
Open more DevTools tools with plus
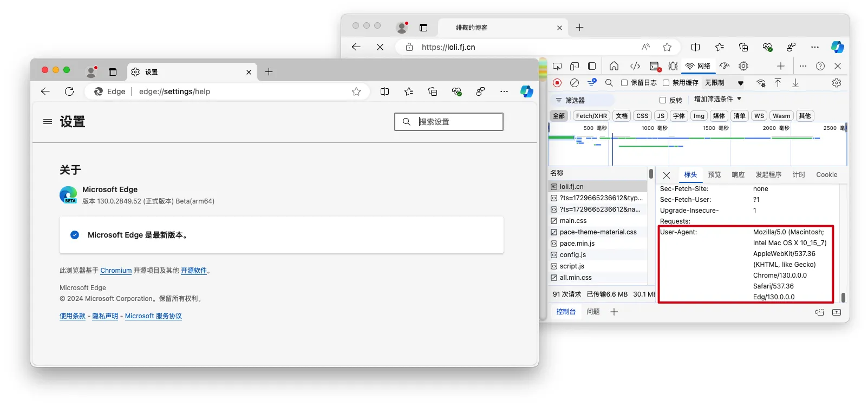click(781, 66)
